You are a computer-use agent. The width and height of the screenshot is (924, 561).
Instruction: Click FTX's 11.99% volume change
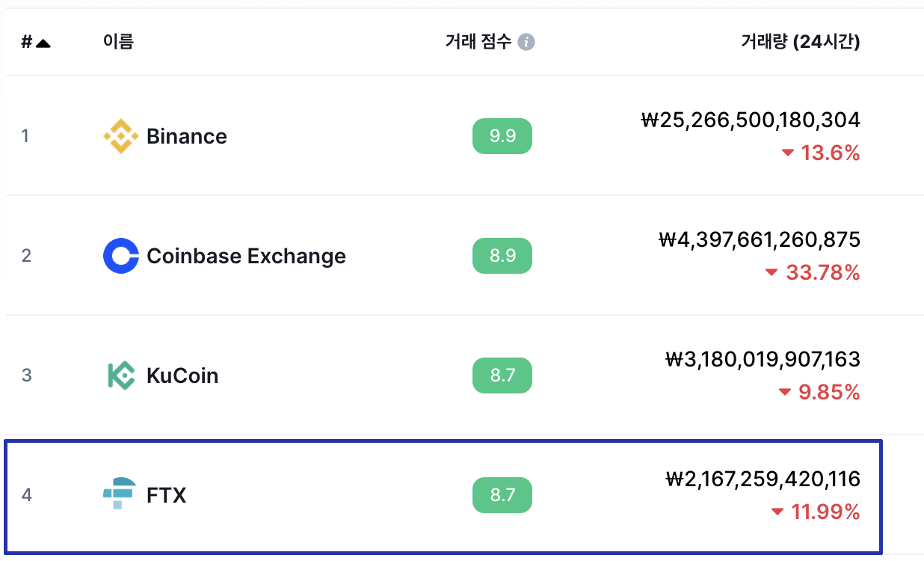pos(815,512)
